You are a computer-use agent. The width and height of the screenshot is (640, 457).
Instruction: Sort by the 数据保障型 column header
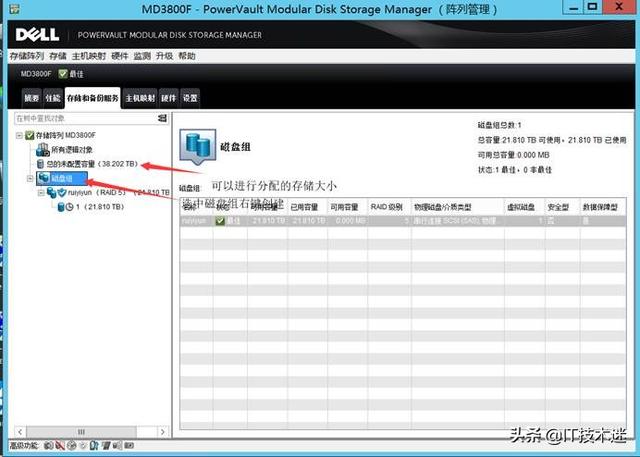click(603, 207)
